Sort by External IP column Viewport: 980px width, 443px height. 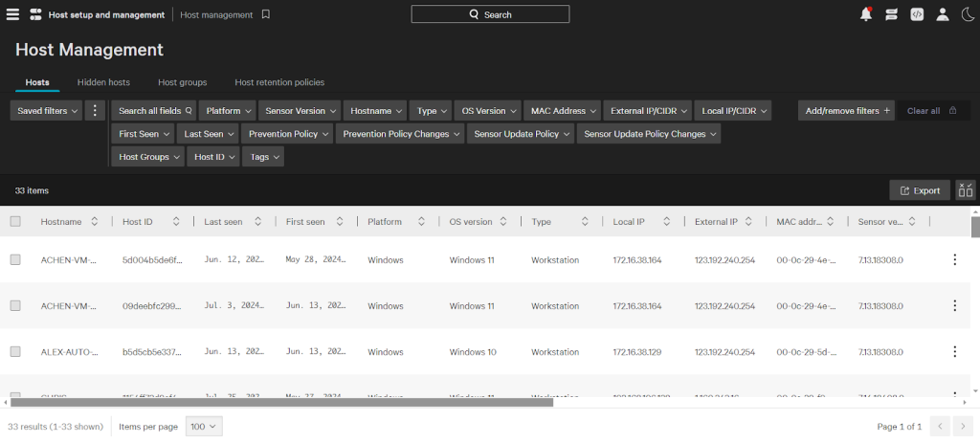click(748, 221)
